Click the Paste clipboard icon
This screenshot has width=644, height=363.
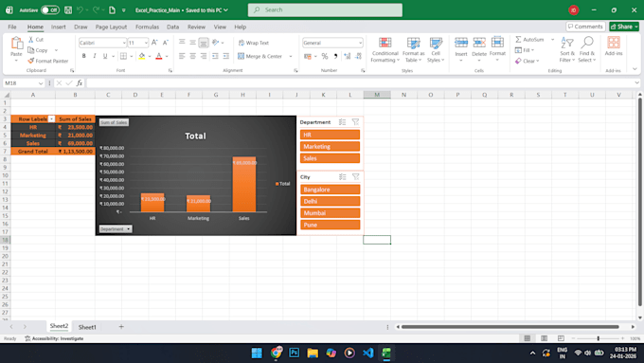(16, 44)
